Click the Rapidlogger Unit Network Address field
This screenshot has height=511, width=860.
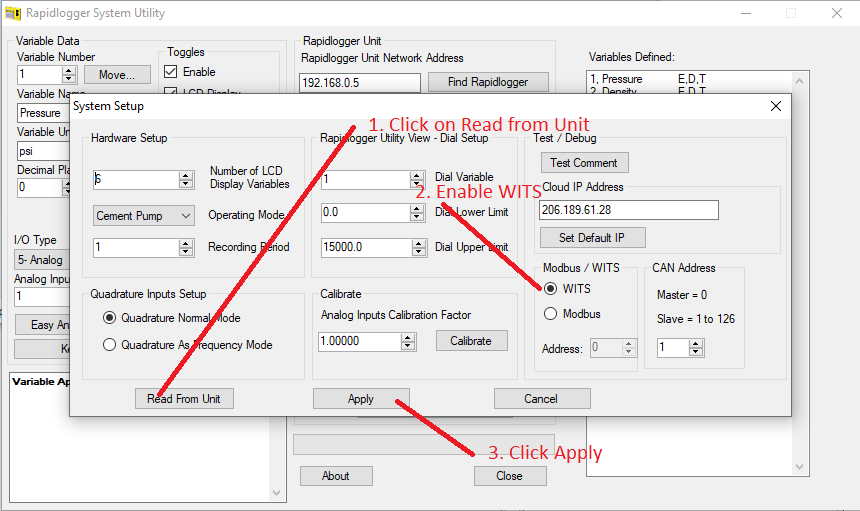click(x=360, y=83)
